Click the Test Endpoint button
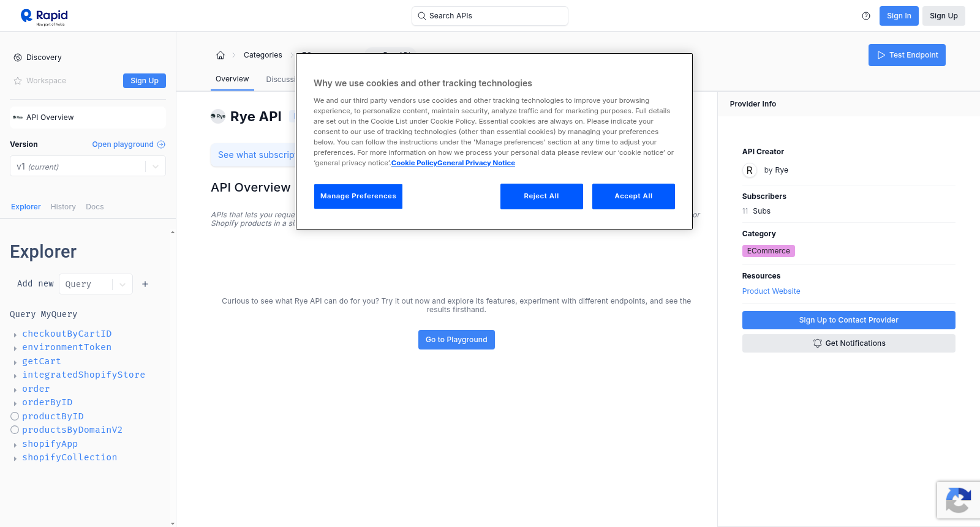The height and width of the screenshot is (527, 980). [907, 55]
